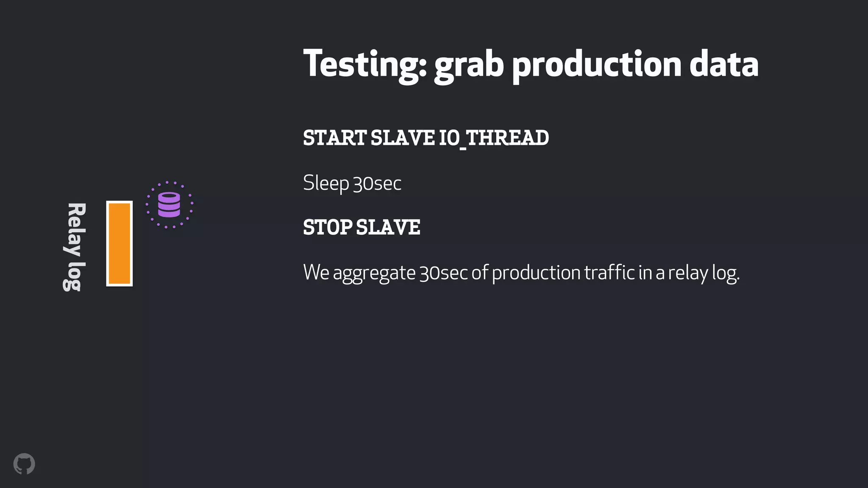Click the word 'START' in the first command

coord(335,138)
